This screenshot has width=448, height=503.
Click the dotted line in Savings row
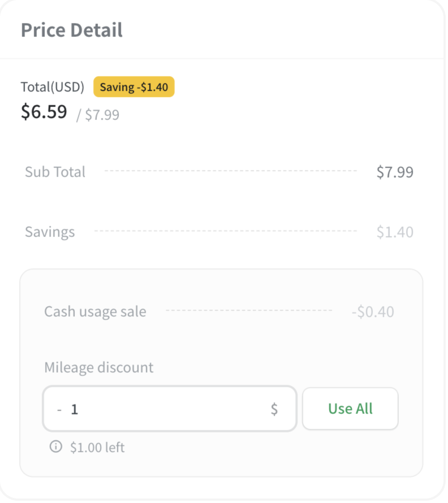coord(227,232)
